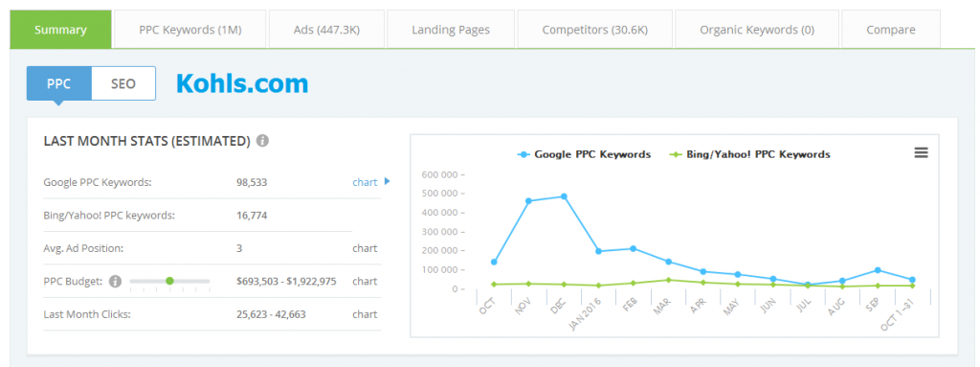Image resolution: width=980 pixels, height=367 pixels.
Task: Open the Summary tab
Action: [60, 30]
